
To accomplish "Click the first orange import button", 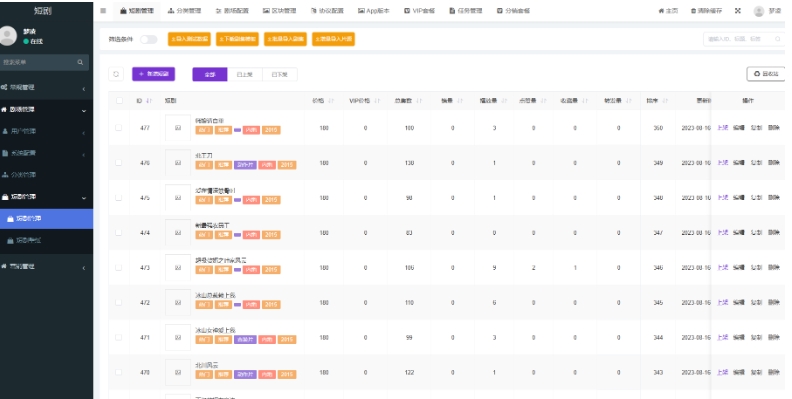I will 189,39.
